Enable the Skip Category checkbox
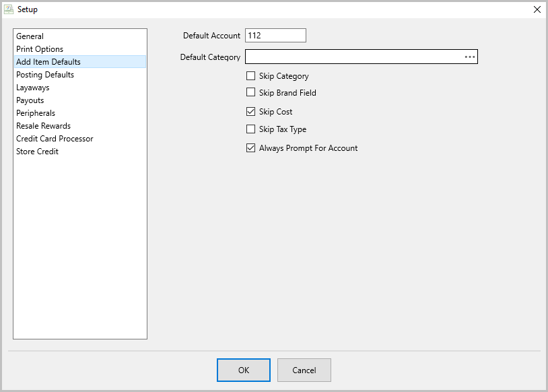The image size is (548, 392). [250, 76]
